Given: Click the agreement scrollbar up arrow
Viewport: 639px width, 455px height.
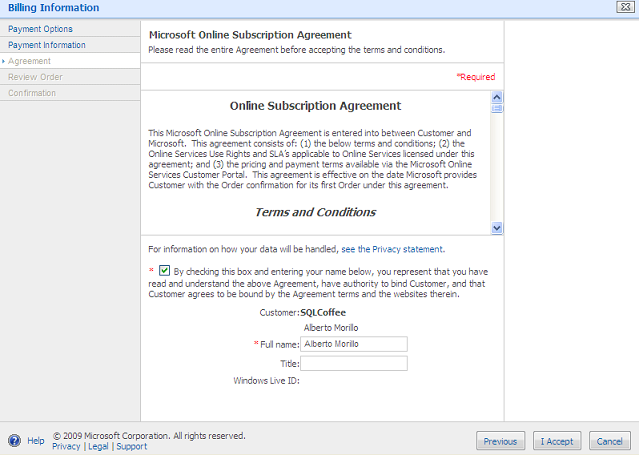Looking at the screenshot, I should pos(497,97).
